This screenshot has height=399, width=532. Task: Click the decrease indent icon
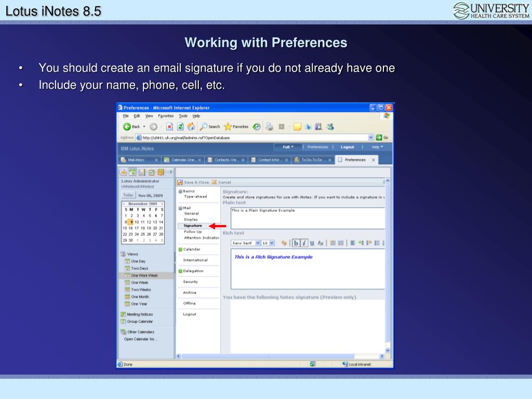pyautogui.click(x=361, y=243)
